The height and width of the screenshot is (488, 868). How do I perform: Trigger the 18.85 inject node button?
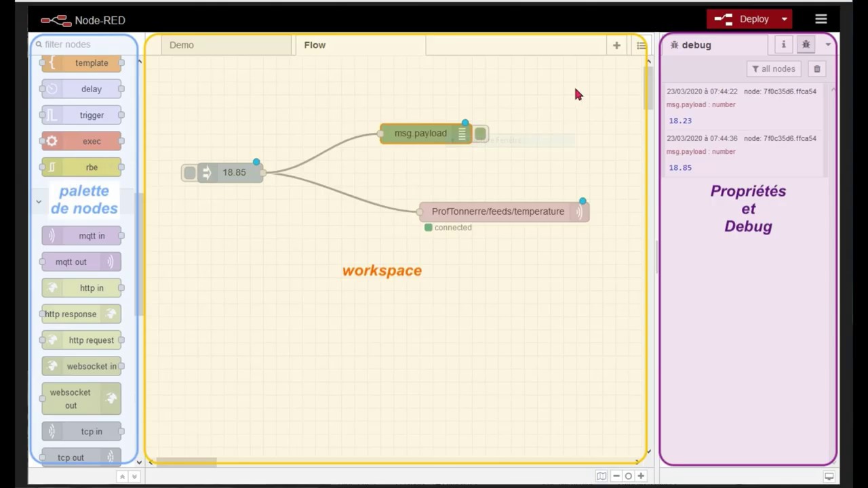click(x=189, y=173)
